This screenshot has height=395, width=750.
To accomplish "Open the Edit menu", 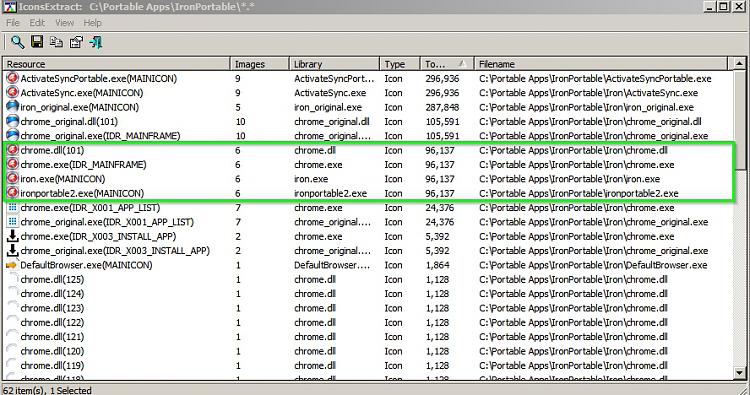I will point(37,22).
